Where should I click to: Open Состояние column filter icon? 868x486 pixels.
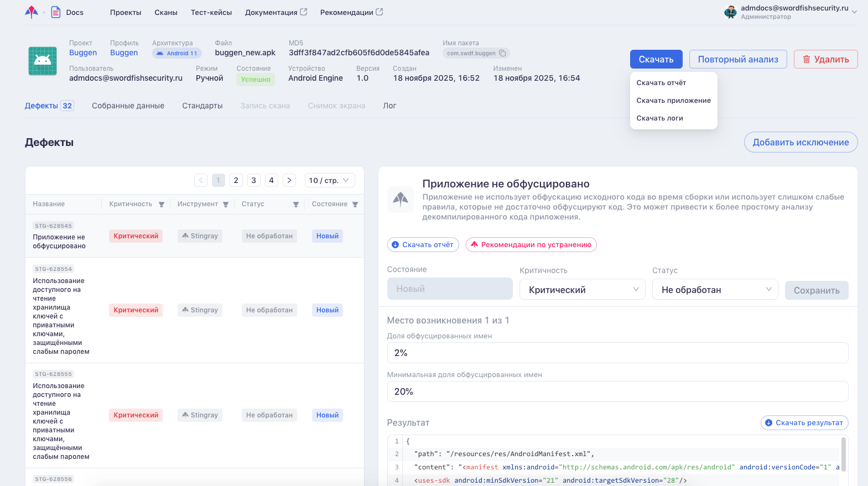point(355,205)
